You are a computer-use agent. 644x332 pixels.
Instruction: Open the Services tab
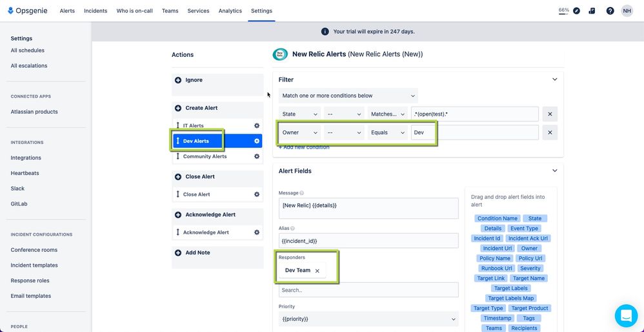[198, 11]
